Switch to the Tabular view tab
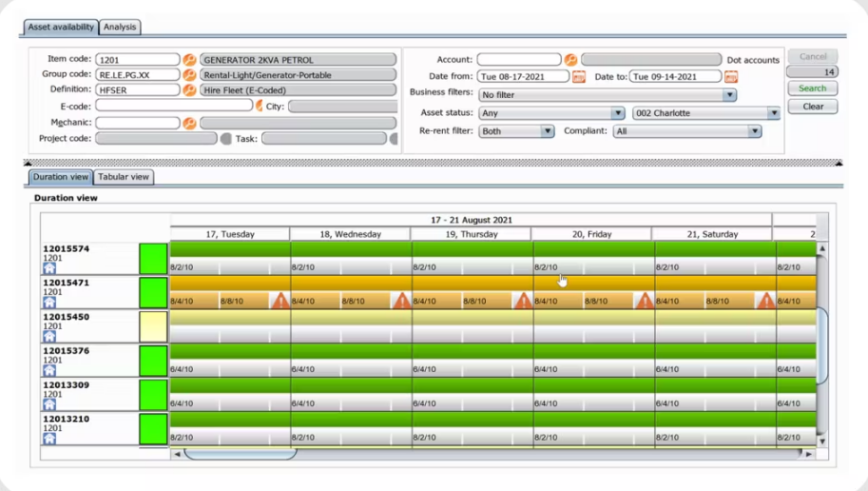This screenshot has width=868, height=491. click(x=124, y=177)
